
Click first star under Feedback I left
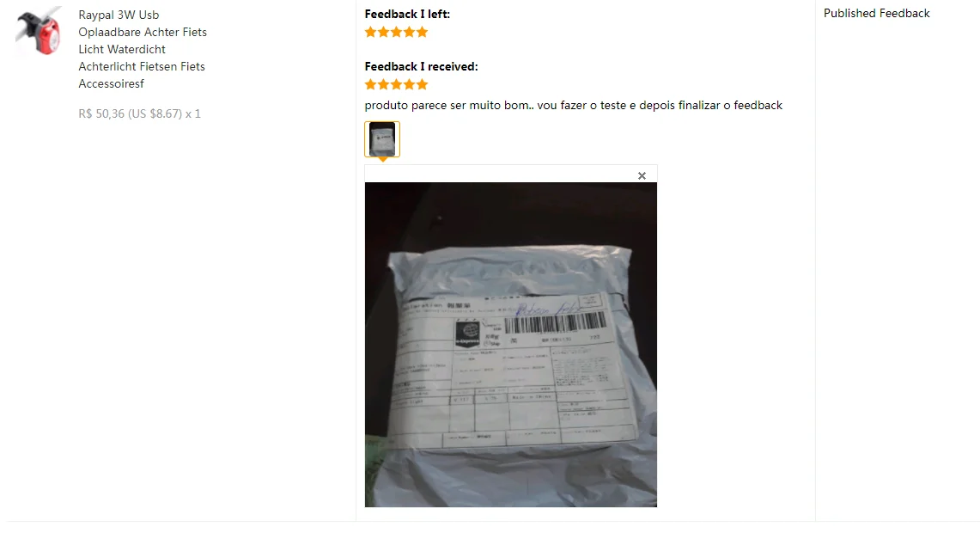371,32
